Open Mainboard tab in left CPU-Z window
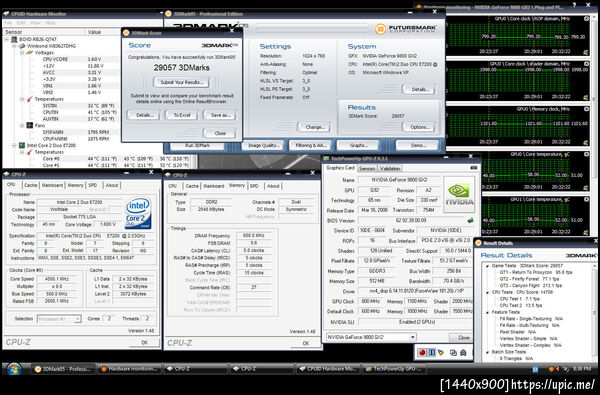The width and height of the screenshot is (600, 395). (52, 185)
